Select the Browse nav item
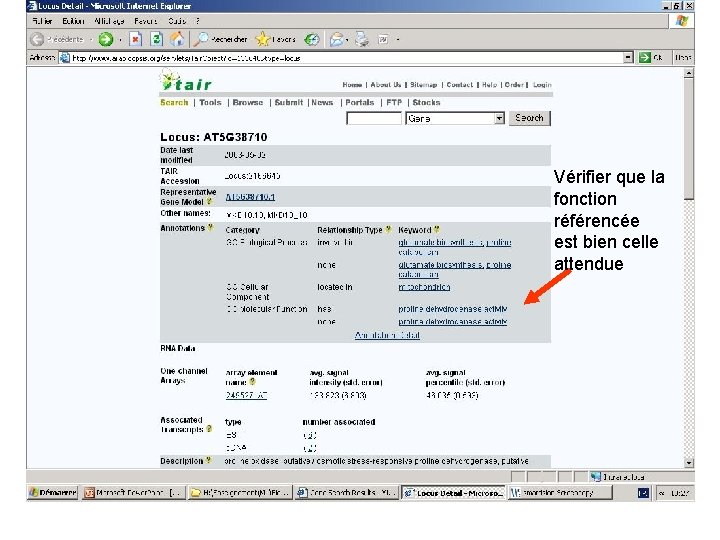The height and width of the screenshot is (540, 720). tap(248, 102)
